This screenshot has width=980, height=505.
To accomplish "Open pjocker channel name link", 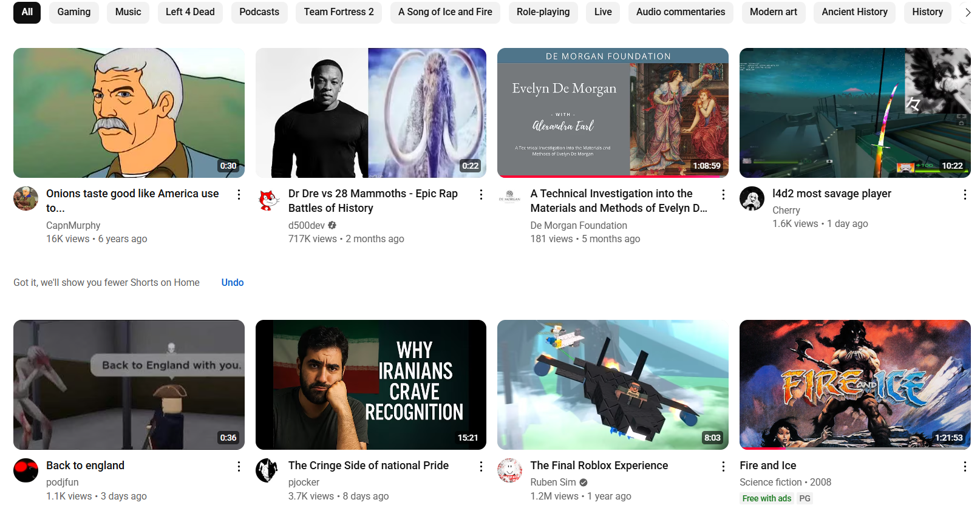I will 304,483.
